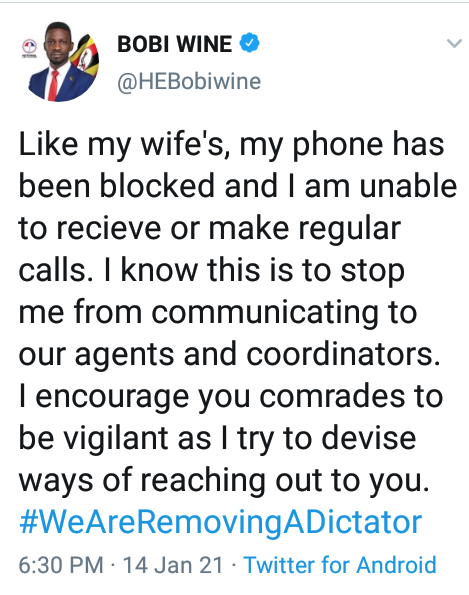Click the small party logo beside the avatar
The width and height of the screenshot is (469, 595).
[x=29, y=47]
